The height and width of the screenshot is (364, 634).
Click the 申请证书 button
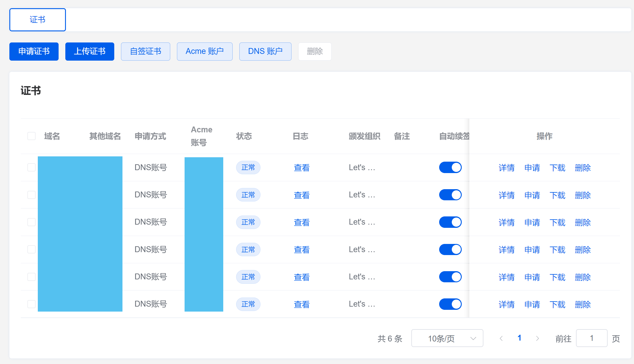coord(34,52)
